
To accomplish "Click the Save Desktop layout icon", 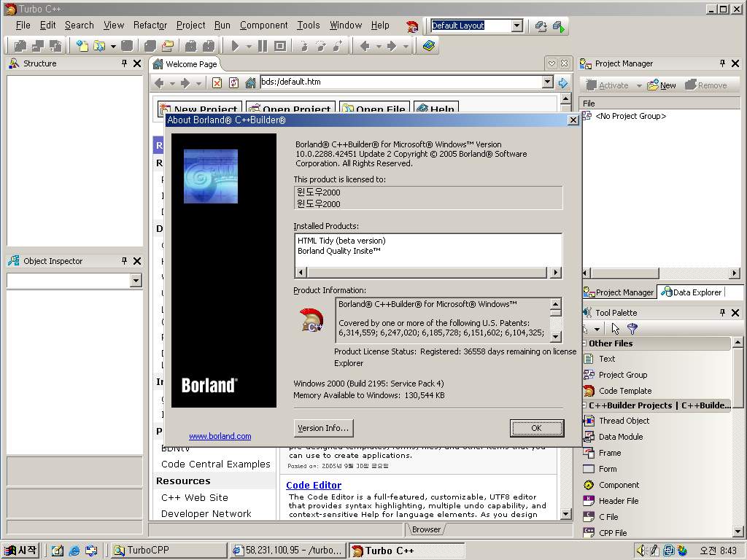I will (541, 26).
